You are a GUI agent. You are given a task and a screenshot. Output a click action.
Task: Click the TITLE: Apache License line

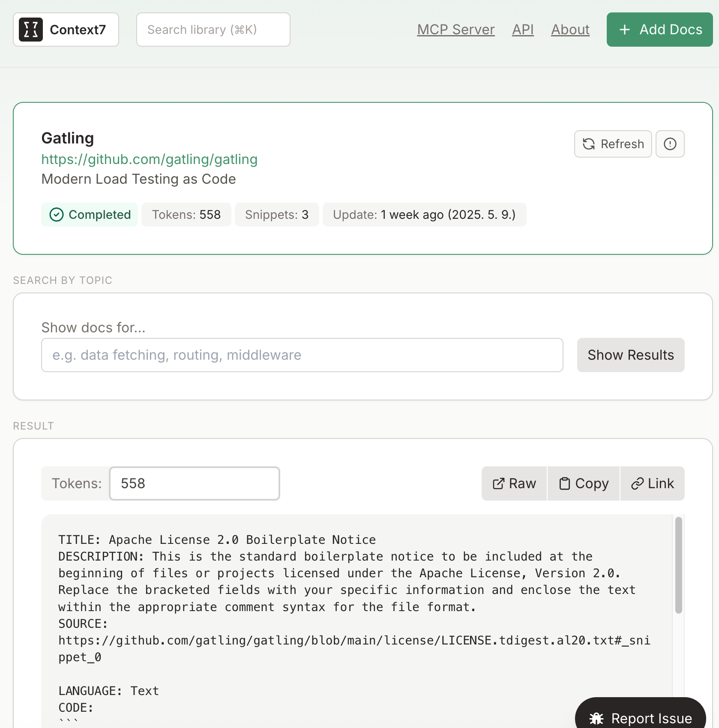(217, 540)
